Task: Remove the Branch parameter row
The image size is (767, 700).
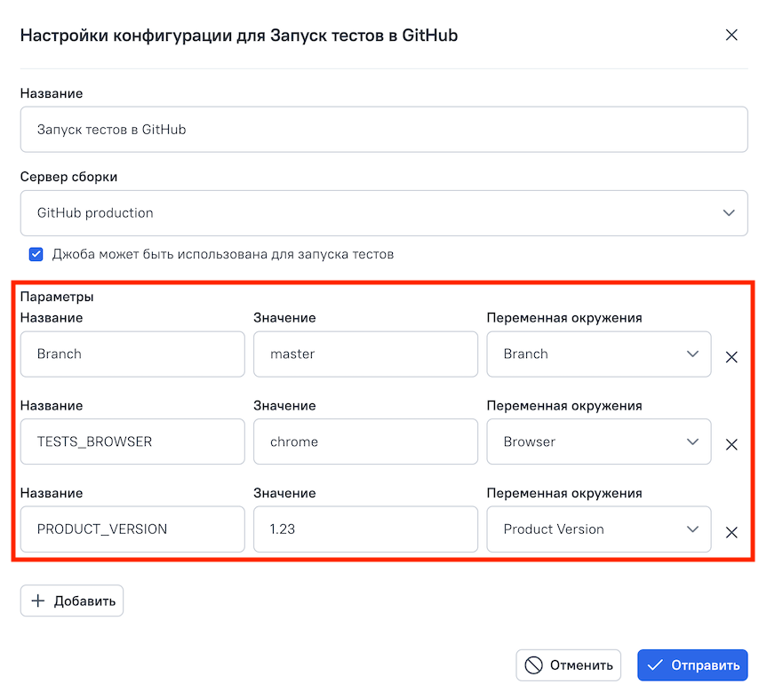Action: click(x=731, y=357)
